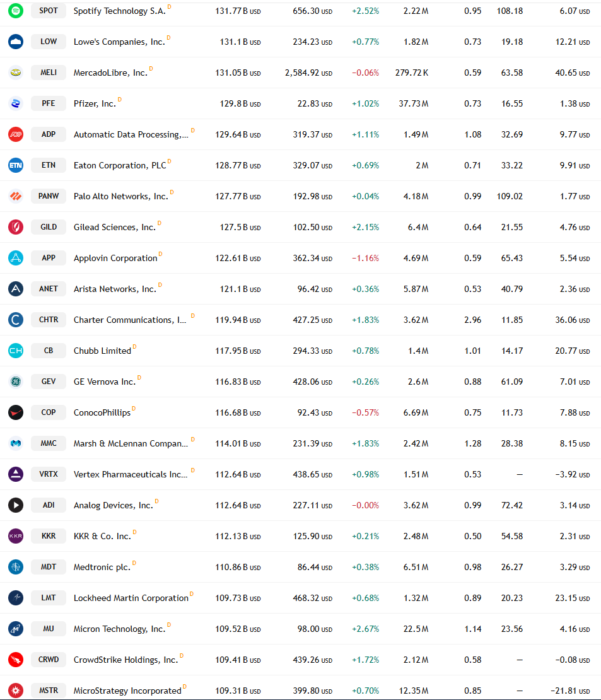
Task: Click the purple KKR logo icon
Action: tap(16, 535)
